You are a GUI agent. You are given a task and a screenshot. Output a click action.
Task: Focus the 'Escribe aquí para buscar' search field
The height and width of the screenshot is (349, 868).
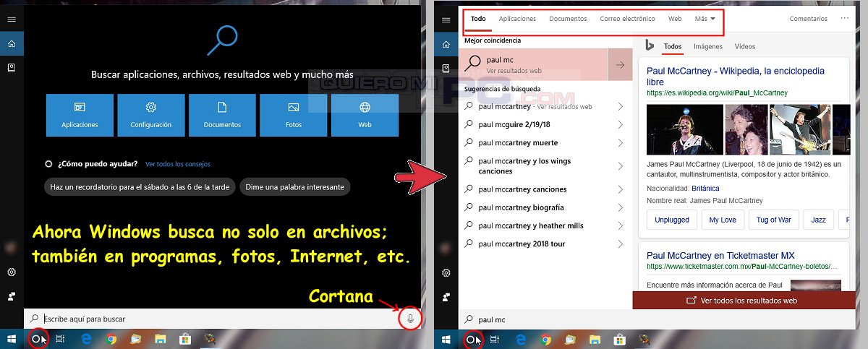point(224,319)
